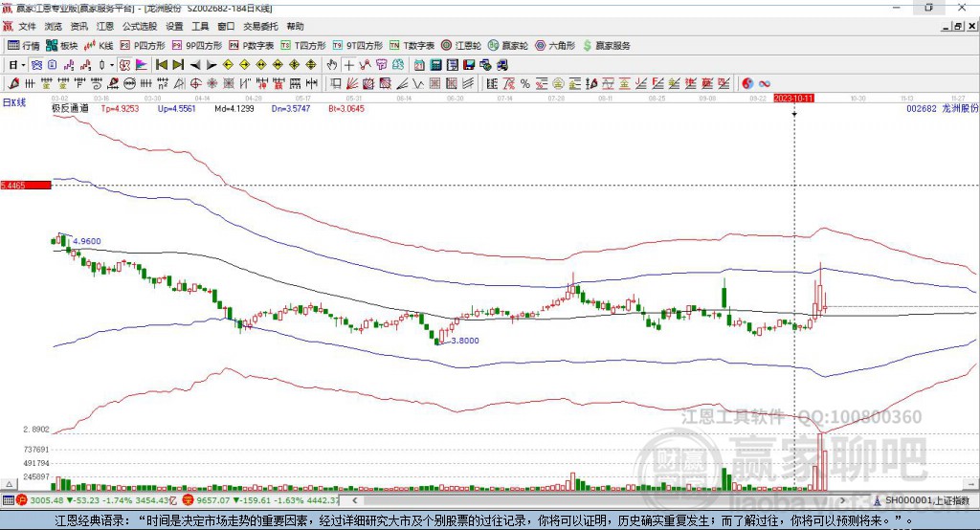Open the 浏览 menu
980x530 pixels.
click(x=54, y=26)
